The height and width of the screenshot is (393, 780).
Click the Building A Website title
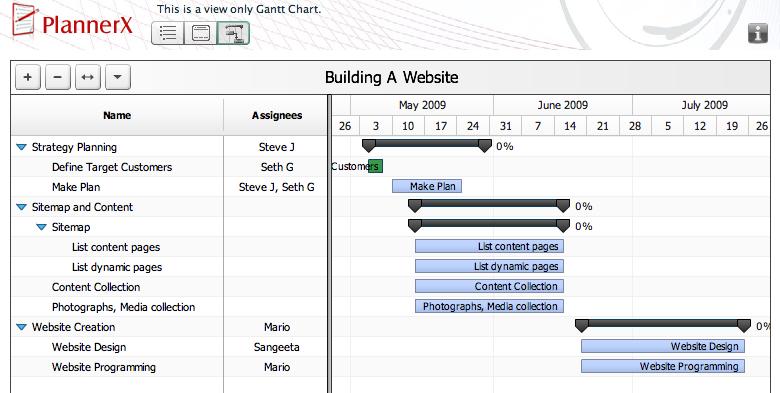[391, 78]
